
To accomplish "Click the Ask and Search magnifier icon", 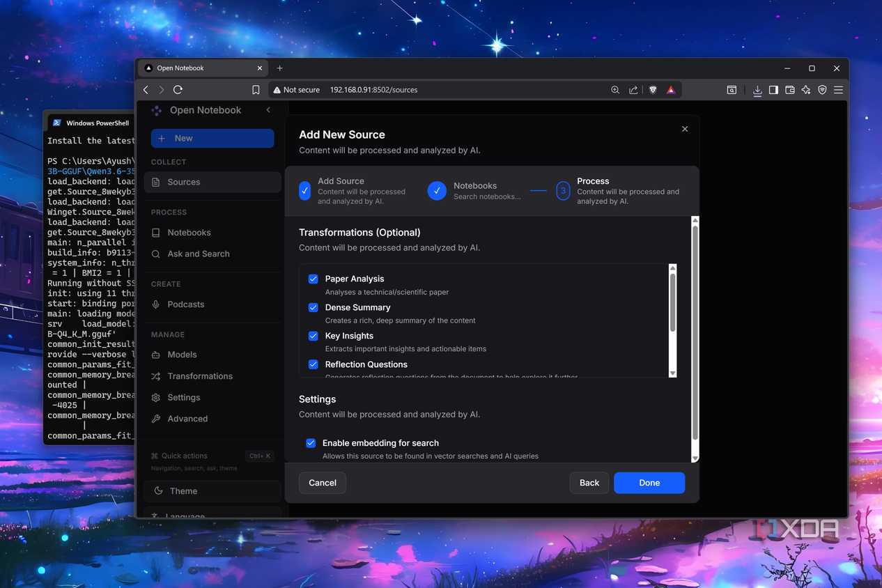I will click(x=156, y=254).
